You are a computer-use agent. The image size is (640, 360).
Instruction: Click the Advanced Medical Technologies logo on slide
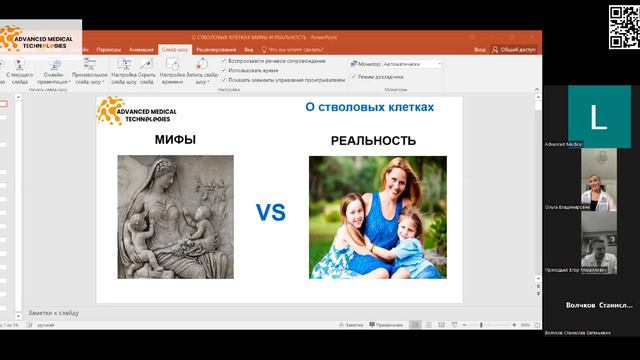[137, 111]
